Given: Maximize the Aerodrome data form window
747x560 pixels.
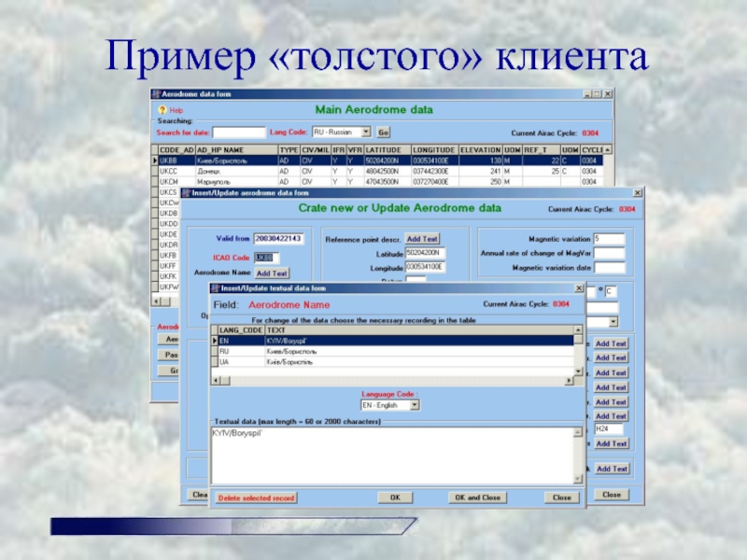Looking at the screenshot, I should tap(598, 94).
